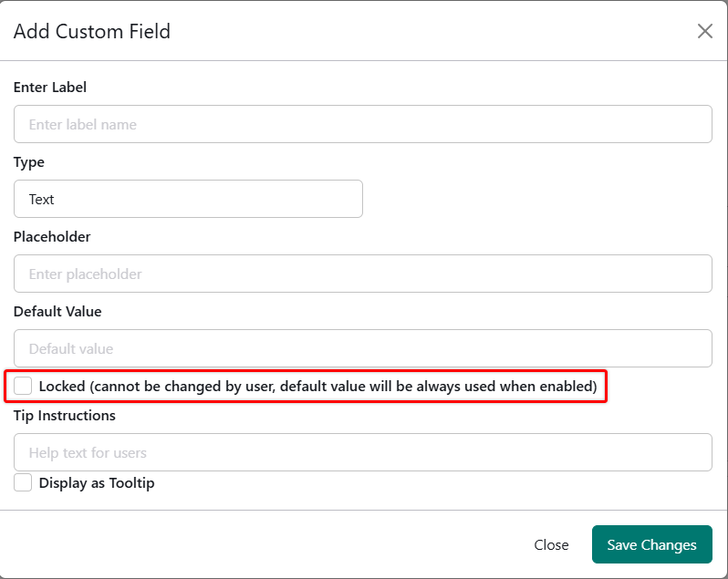Click the Enter placeholder text field
Image resolution: width=728 pixels, height=579 pixels.
[x=362, y=274]
